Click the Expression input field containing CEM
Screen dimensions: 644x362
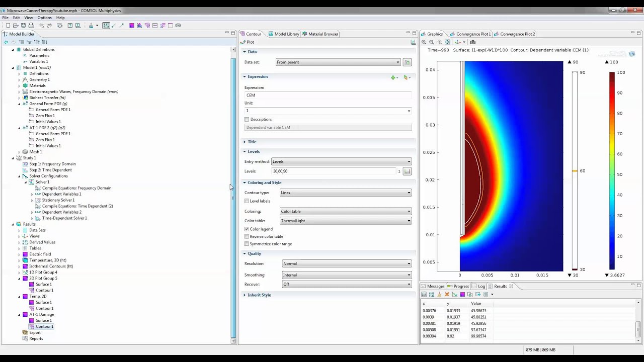click(x=328, y=95)
